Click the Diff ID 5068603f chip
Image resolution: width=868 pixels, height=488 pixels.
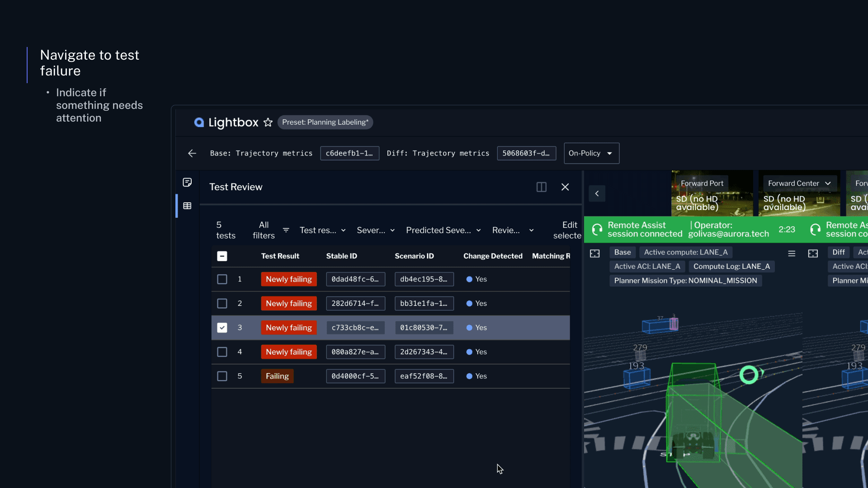point(526,154)
